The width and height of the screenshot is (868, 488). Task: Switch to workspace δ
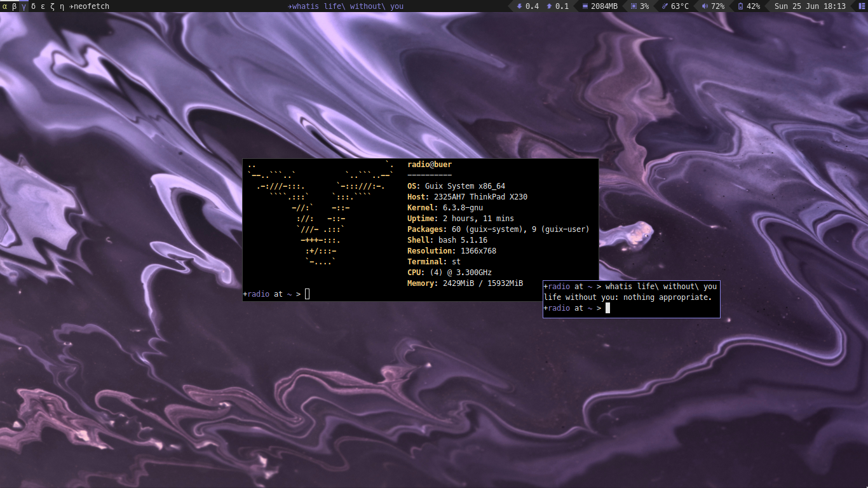[x=34, y=6]
